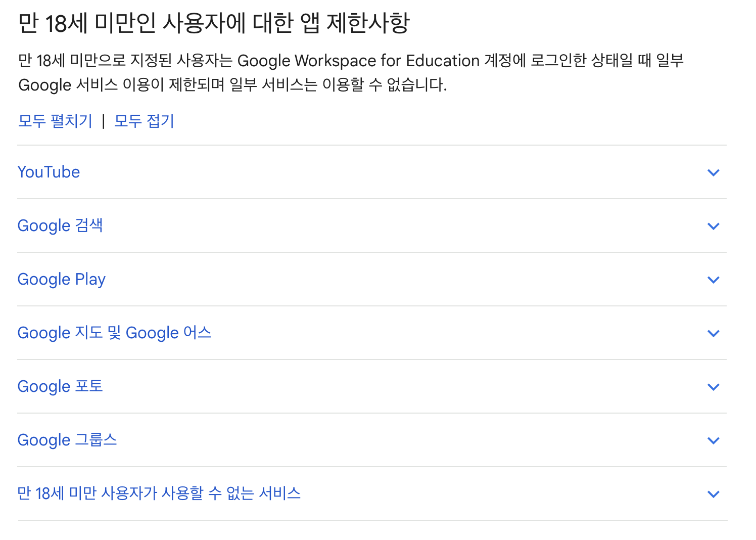
Task: Expand Google 지도 및 Google 어스 section
Action: [x=114, y=333]
